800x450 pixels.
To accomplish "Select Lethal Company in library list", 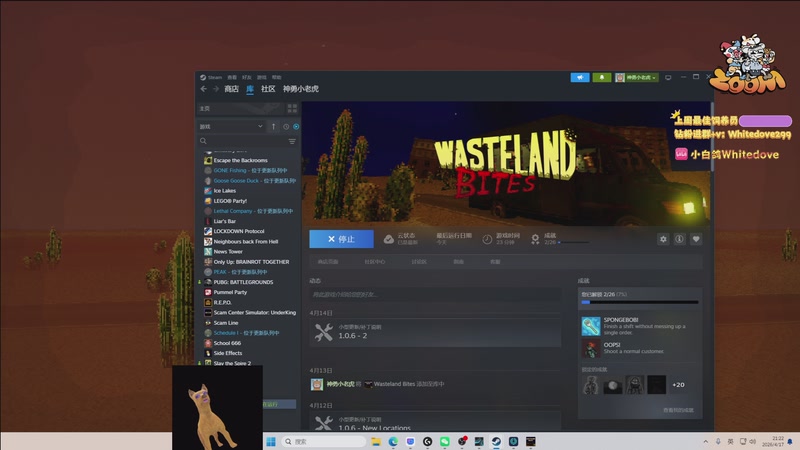I will 249,211.
